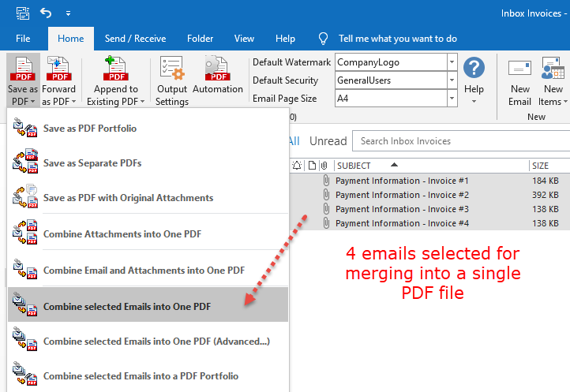Open the File tab

pyautogui.click(x=23, y=39)
